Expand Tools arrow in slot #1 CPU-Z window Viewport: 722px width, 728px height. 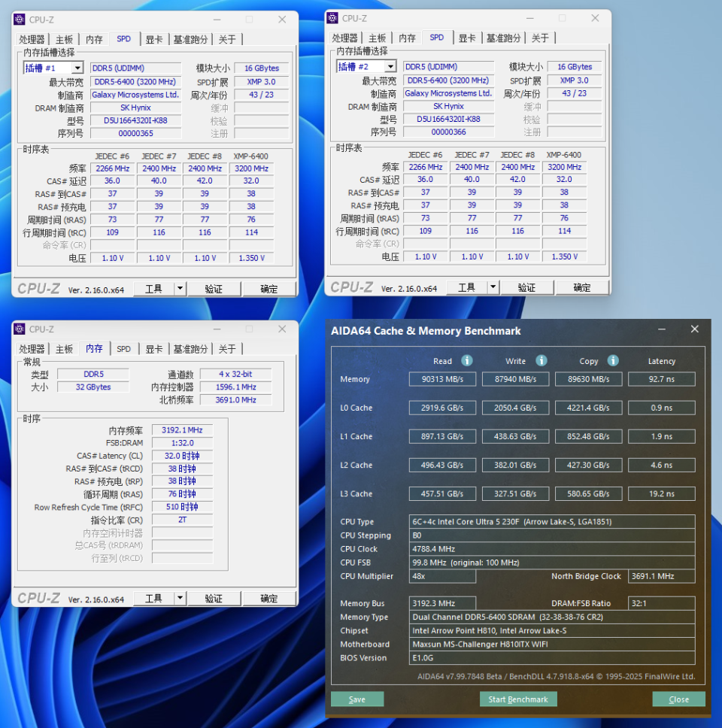click(180, 289)
